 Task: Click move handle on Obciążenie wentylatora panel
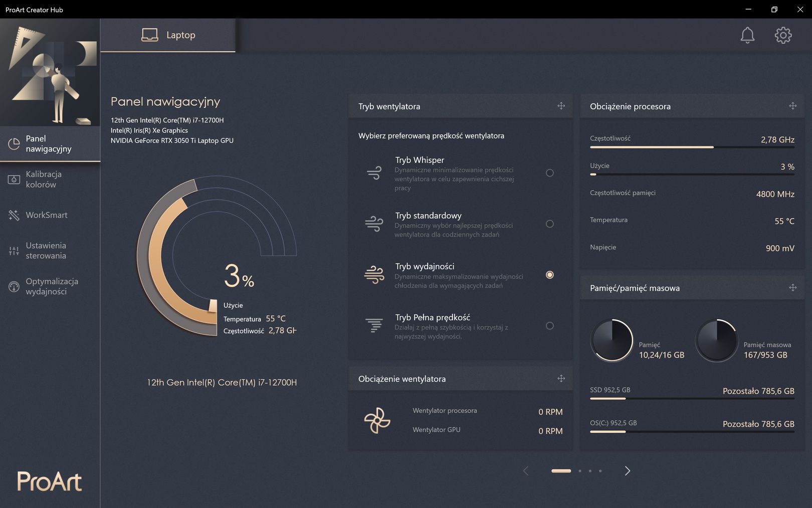tap(561, 379)
